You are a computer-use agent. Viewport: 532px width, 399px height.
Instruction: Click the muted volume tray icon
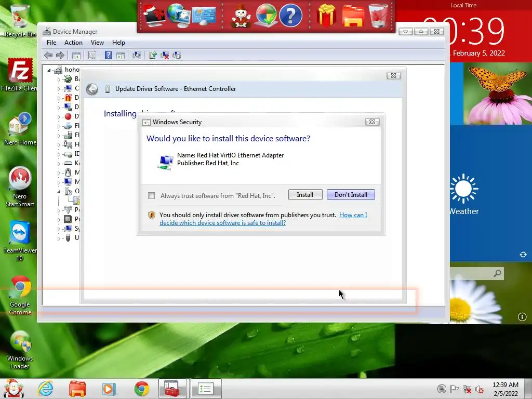coord(479,389)
